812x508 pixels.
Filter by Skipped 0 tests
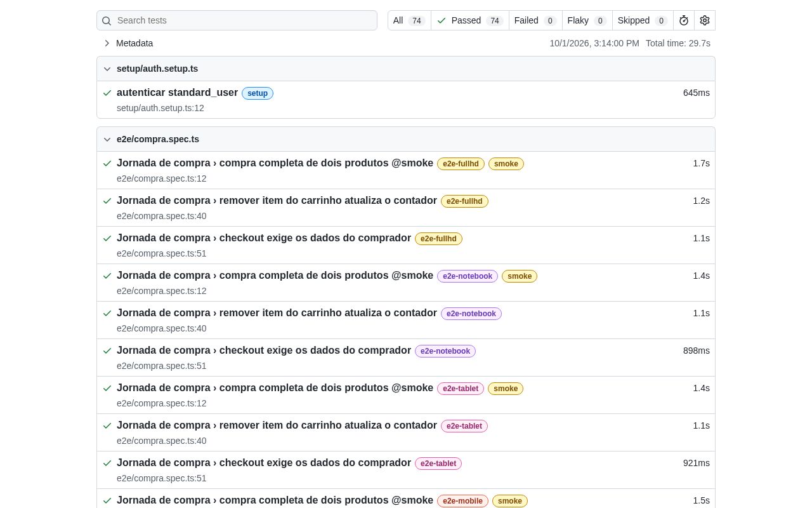[x=643, y=20]
